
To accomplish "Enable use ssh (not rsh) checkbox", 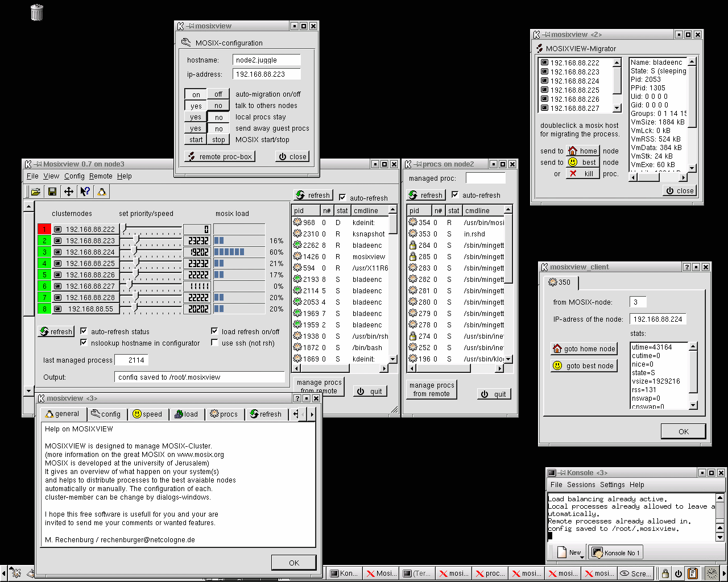I will [x=214, y=342].
